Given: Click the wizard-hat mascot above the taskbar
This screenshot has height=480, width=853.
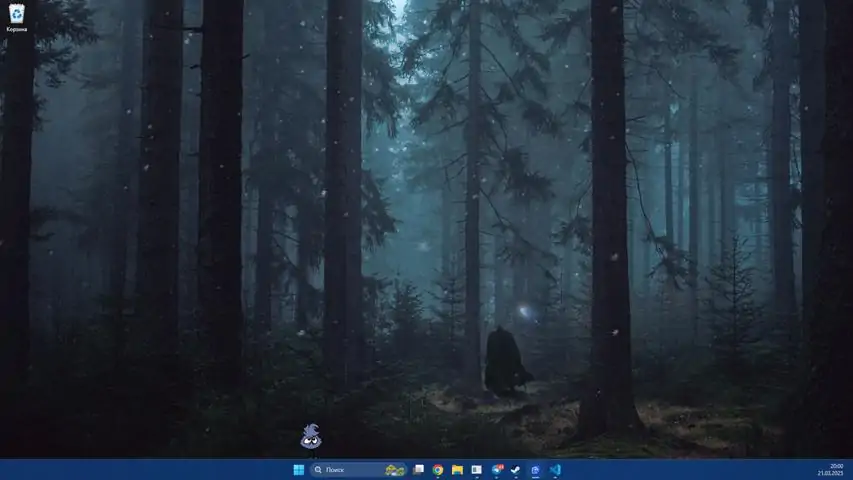Looking at the screenshot, I should click(311, 436).
